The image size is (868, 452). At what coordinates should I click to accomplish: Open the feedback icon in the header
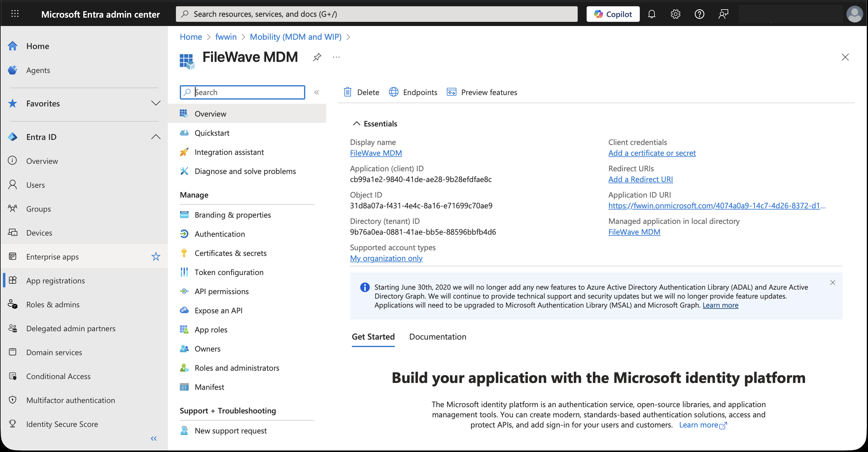pos(723,14)
